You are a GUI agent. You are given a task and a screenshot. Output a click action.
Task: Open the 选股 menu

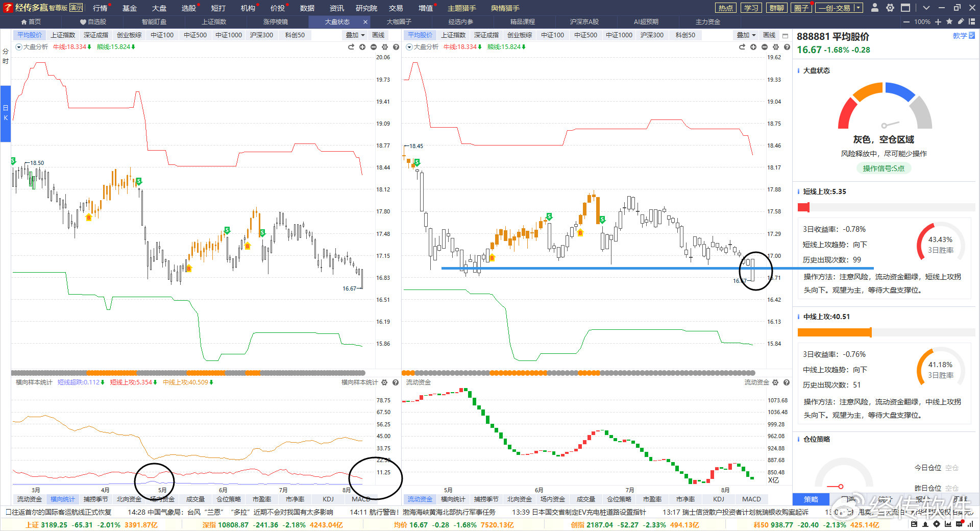coord(188,8)
